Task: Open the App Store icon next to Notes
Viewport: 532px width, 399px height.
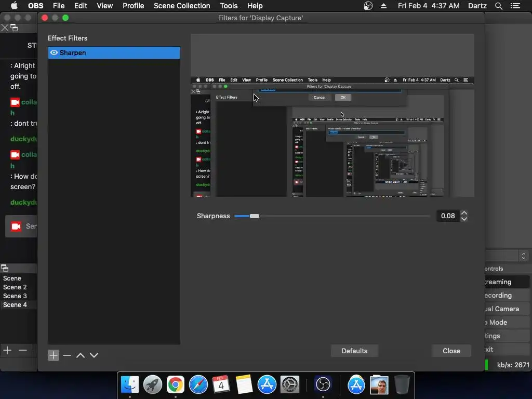Action: click(x=267, y=384)
